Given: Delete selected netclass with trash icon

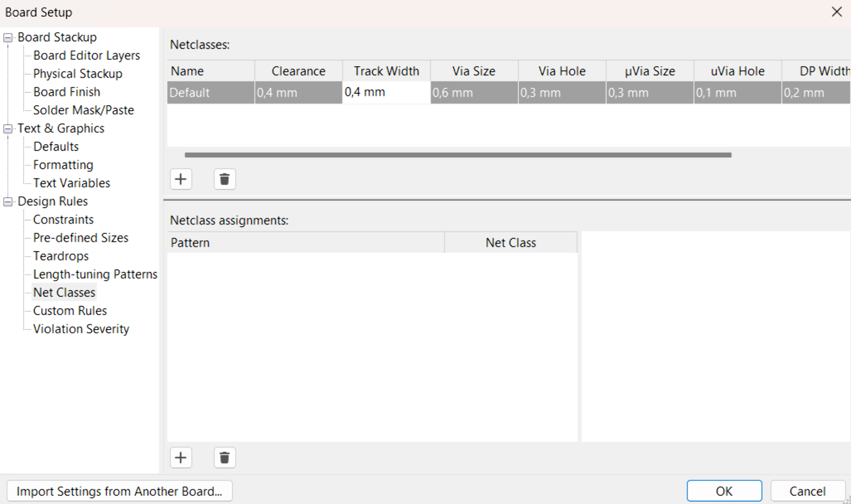Looking at the screenshot, I should point(225,180).
